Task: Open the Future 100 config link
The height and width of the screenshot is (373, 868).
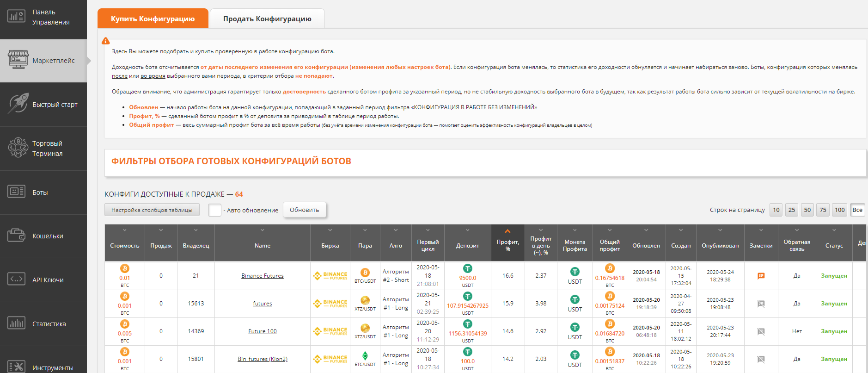Action: click(x=262, y=331)
